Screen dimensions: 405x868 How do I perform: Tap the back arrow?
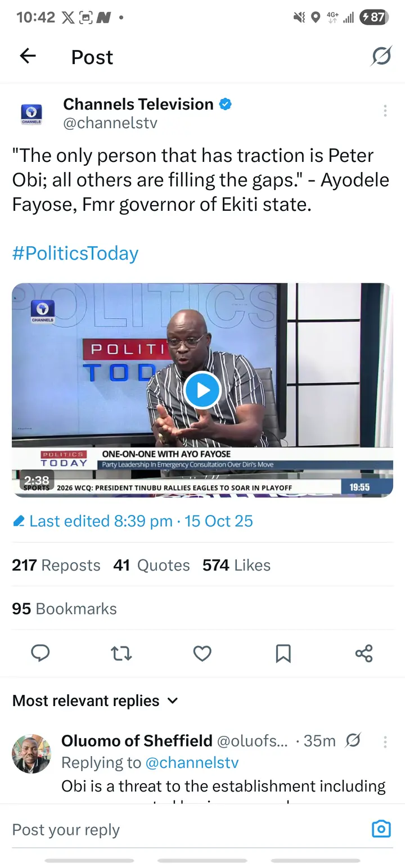tap(28, 56)
